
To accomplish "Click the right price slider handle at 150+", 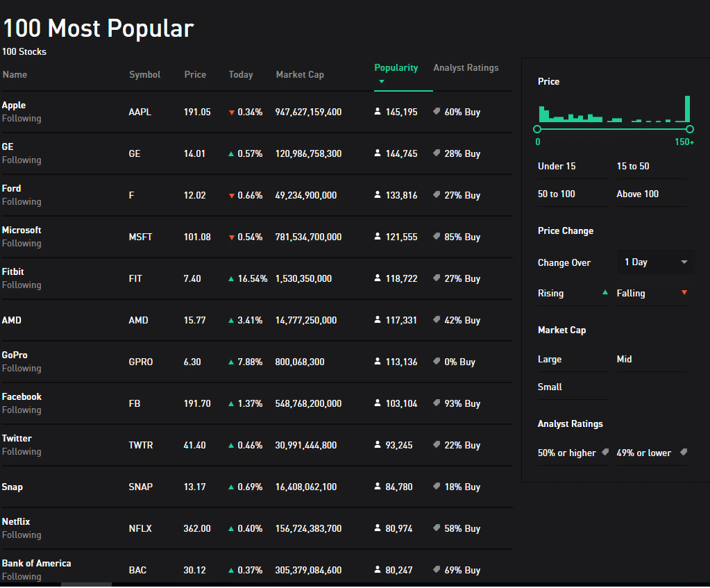I will tap(690, 129).
